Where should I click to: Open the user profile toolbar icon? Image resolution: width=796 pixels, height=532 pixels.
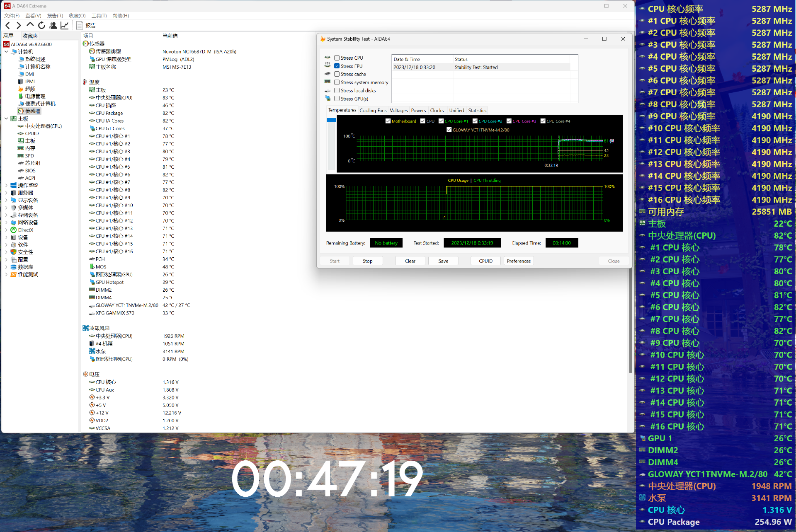[x=53, y=26]
